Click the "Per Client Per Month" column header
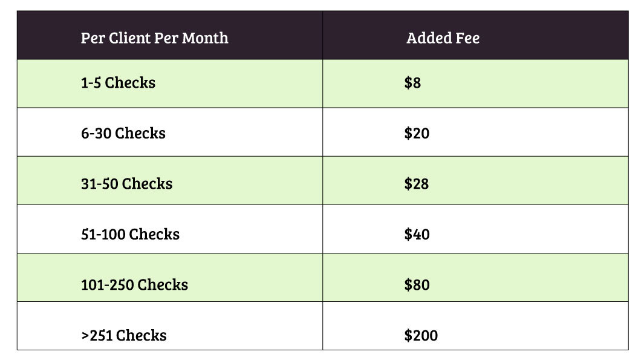The image size is (644, 363). click(154, 38)
